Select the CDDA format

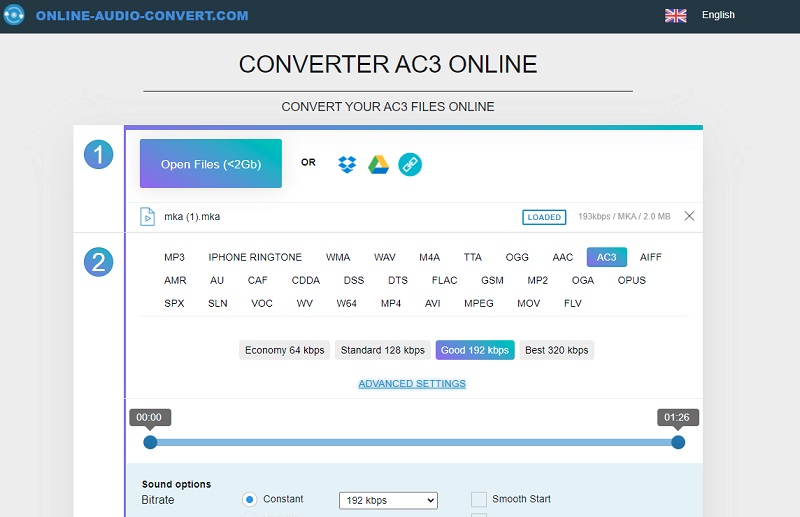(x=306, y=280)
